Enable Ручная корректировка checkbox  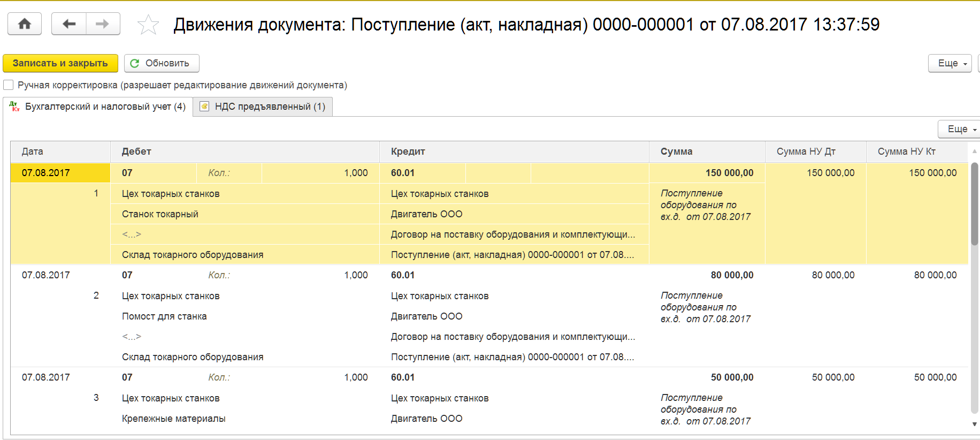point(9,85)
